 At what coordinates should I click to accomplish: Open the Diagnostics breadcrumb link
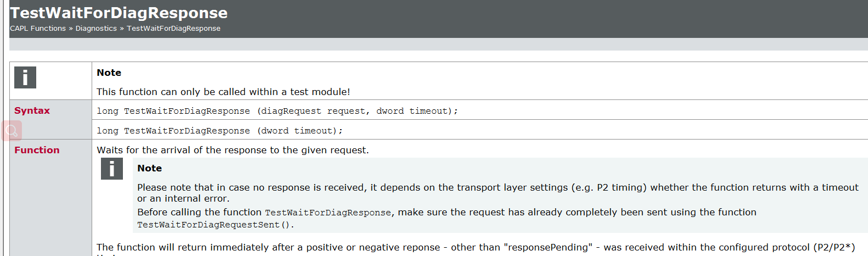click(96, 29)
